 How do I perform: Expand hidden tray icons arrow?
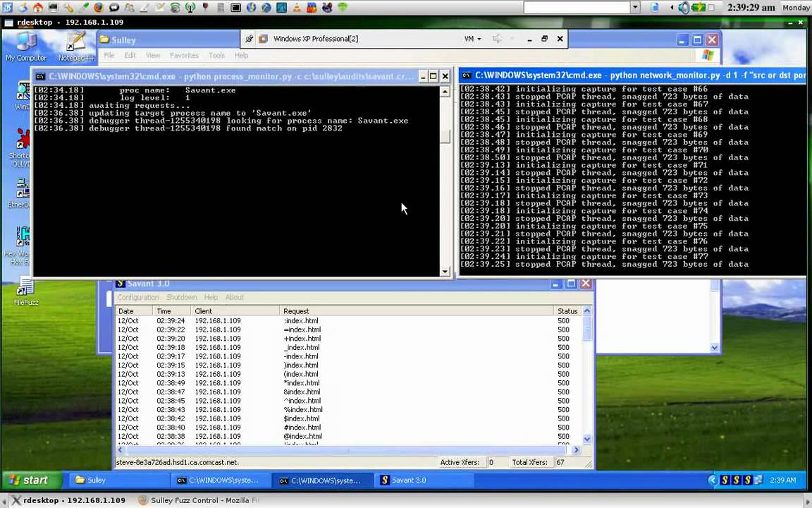[672, 7]
